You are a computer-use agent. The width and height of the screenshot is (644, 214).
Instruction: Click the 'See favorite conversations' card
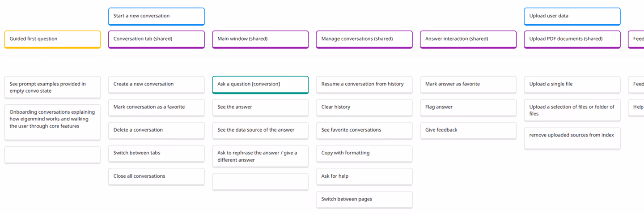click(x=364, y=131)
